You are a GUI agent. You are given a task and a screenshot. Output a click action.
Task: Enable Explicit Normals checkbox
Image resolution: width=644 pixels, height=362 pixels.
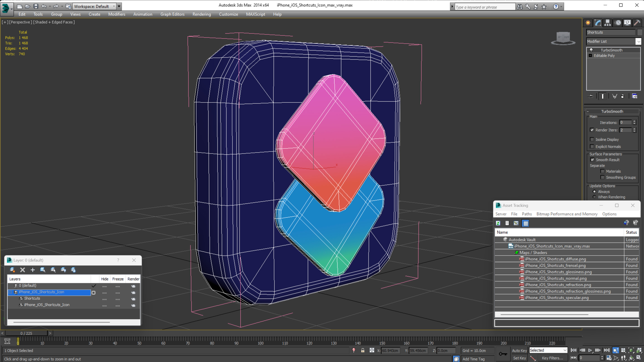(592, 146)
